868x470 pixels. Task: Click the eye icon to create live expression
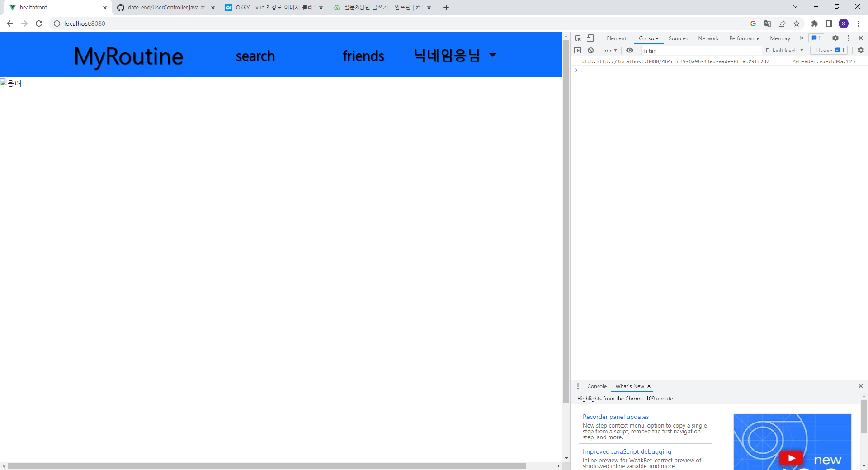point(630,50)
